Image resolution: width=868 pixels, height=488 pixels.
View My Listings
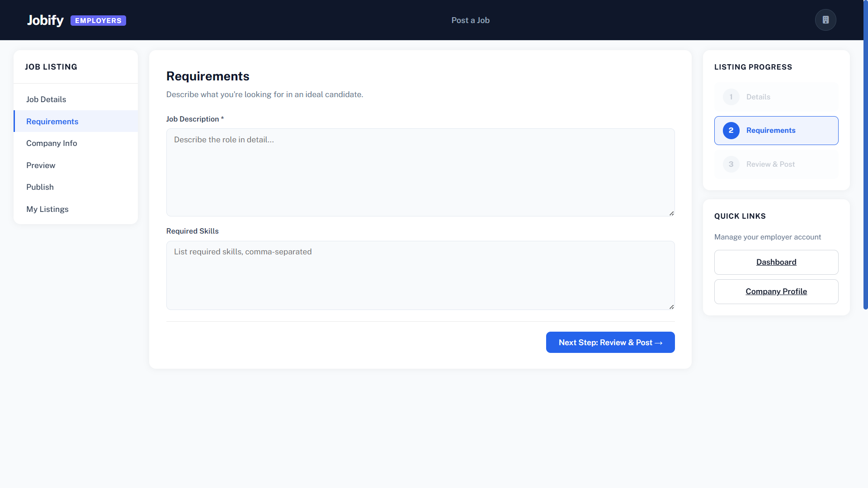coord(75,209)
